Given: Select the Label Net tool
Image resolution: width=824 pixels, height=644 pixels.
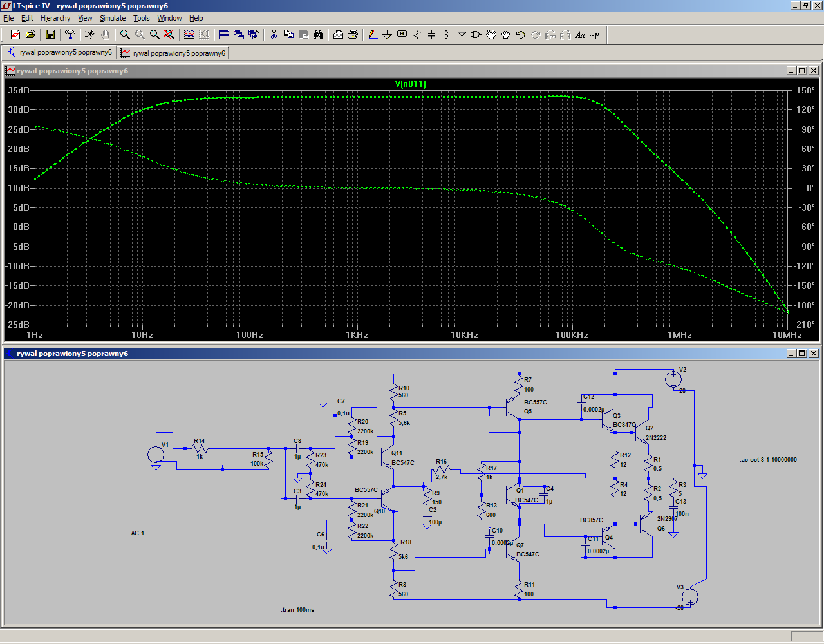Looking at the screenshot, I should tap(402, 35).
